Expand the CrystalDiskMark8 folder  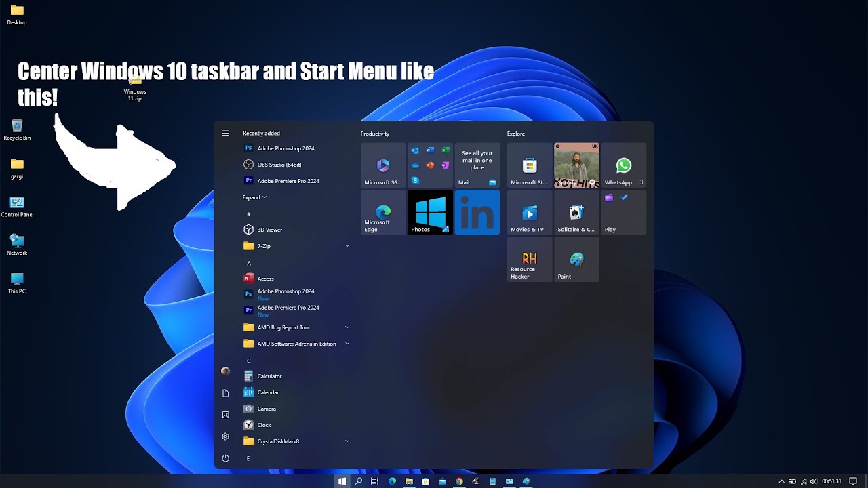pos(296,441)
